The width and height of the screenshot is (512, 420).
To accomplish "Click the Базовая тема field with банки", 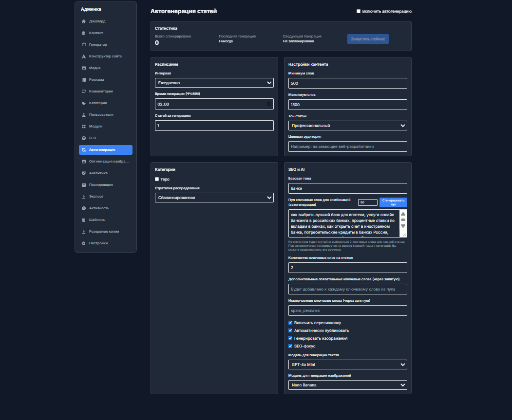I will point(348,188).
